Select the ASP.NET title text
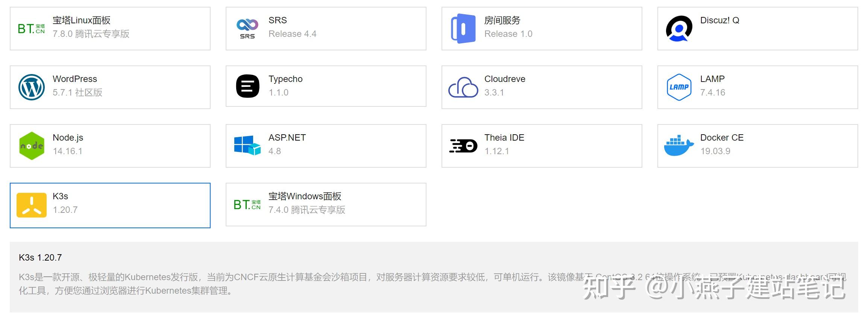 pyautogui.click(x=287, y=138)
